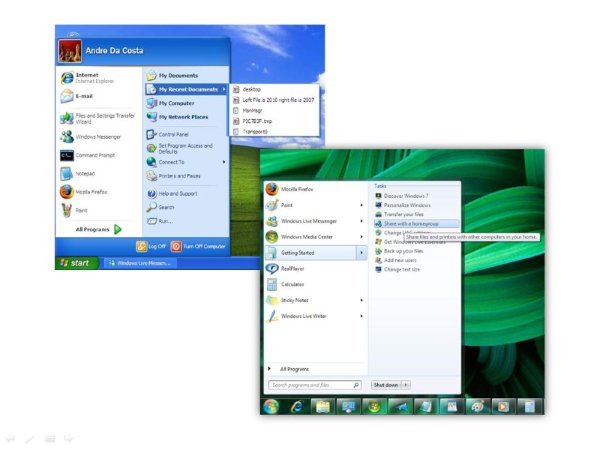This screenshot has width=600, height=450.
Task: Click Log Off button
Action: tap(151, 246)
